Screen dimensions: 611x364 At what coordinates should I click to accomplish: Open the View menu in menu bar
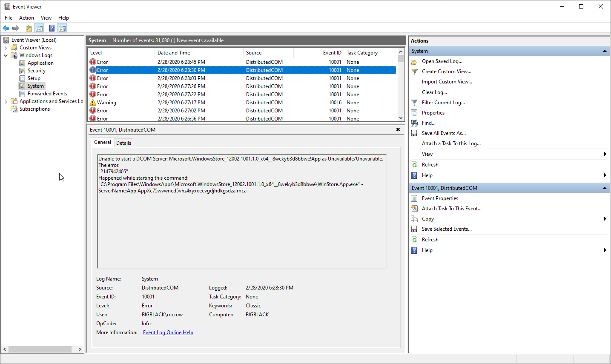[46, 18]
